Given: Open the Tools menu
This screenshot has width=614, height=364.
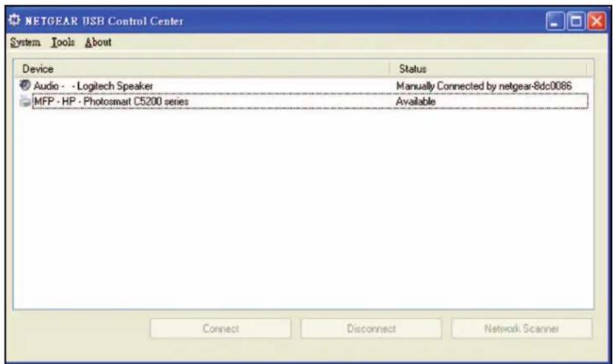Looking at the screenshot, I should click(x=63, y=42).
